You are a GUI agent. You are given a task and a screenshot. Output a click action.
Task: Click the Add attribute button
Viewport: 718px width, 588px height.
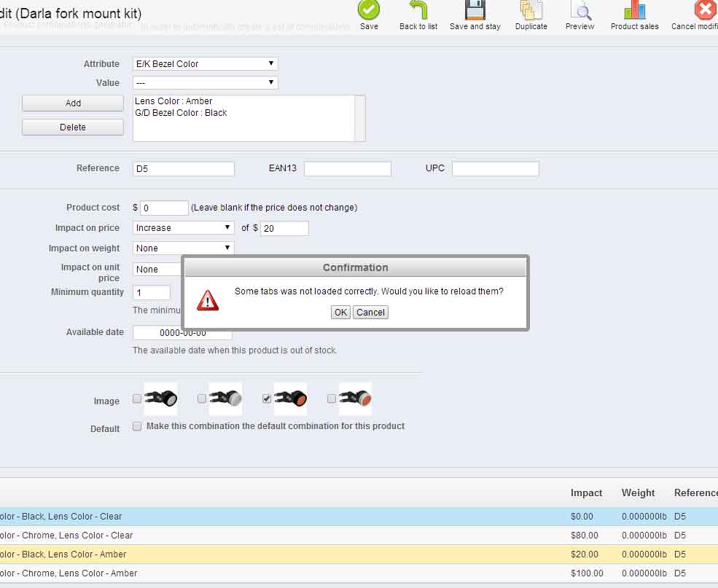73,103
